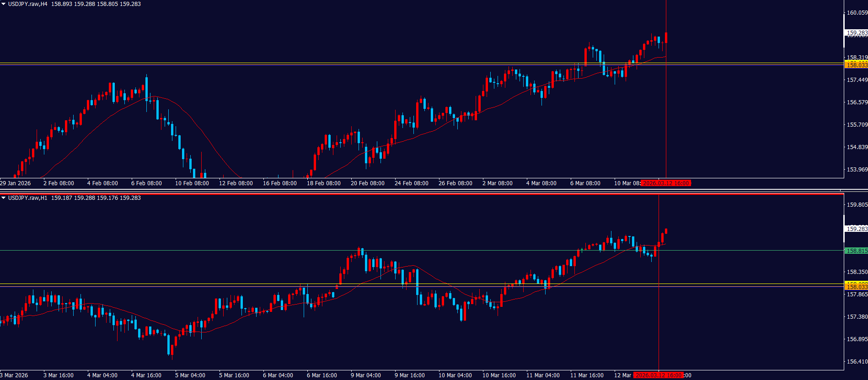The height and width of the screenshot is (380, 868).
Task: Click the 9 Mar 04:00 label on H1 time axis
Action: 365,375
